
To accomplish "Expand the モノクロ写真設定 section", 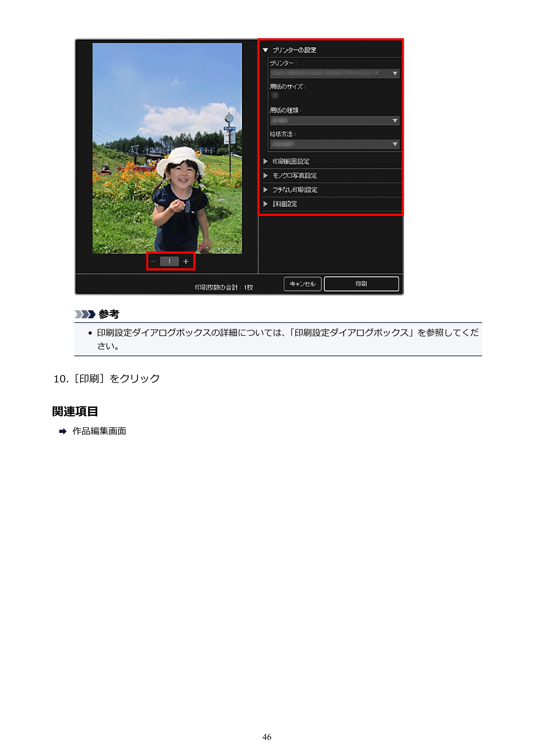I will tap(265, 176).
